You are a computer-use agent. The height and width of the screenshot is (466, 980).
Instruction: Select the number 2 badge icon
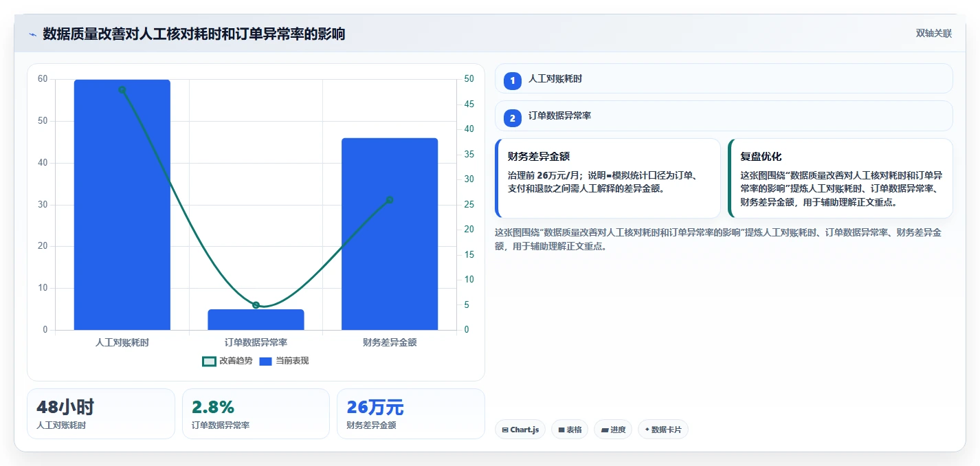click(x=513, y=118)
